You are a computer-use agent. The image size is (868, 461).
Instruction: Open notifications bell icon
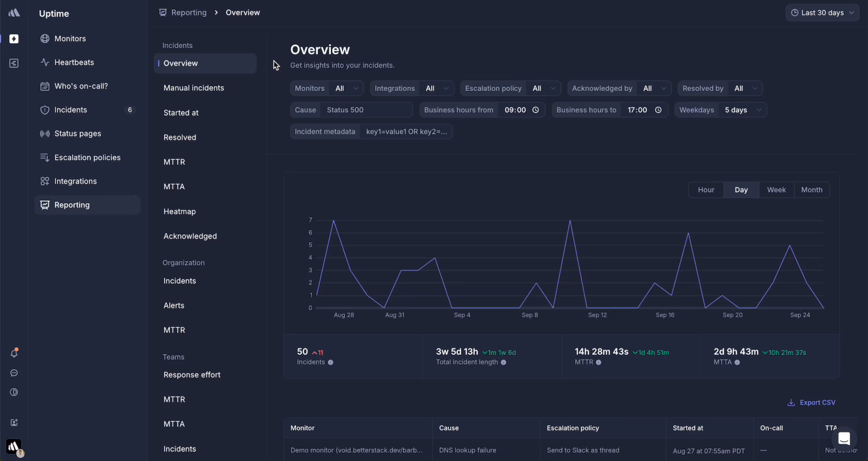pos(14,353)
